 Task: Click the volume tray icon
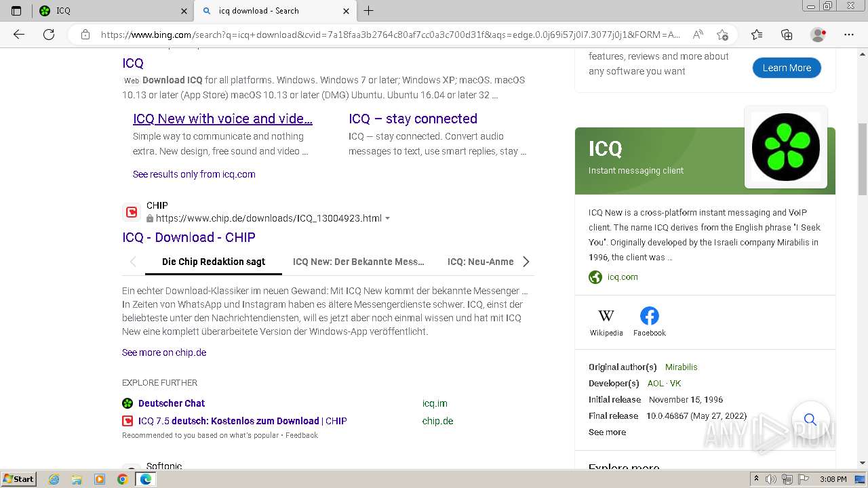[x=771, y=479]
